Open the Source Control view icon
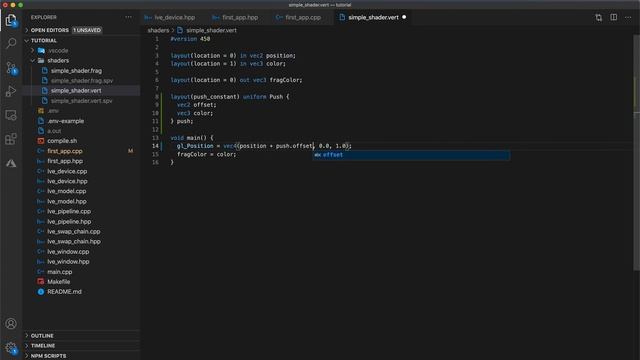Image resolution: width=640 pixels, height=360 pixels. [x=11, y=68]
